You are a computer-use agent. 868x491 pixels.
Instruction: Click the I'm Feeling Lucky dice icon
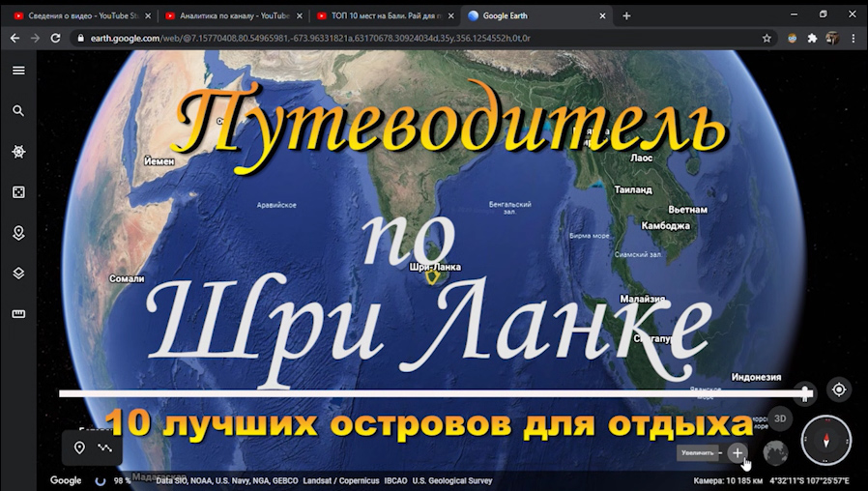point(18,192)
